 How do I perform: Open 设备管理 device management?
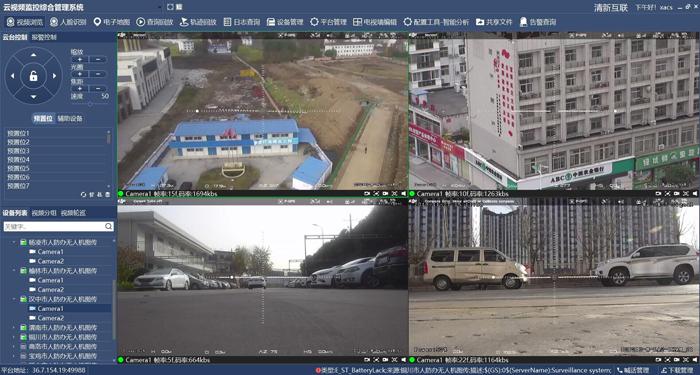(x=285, y=22)
